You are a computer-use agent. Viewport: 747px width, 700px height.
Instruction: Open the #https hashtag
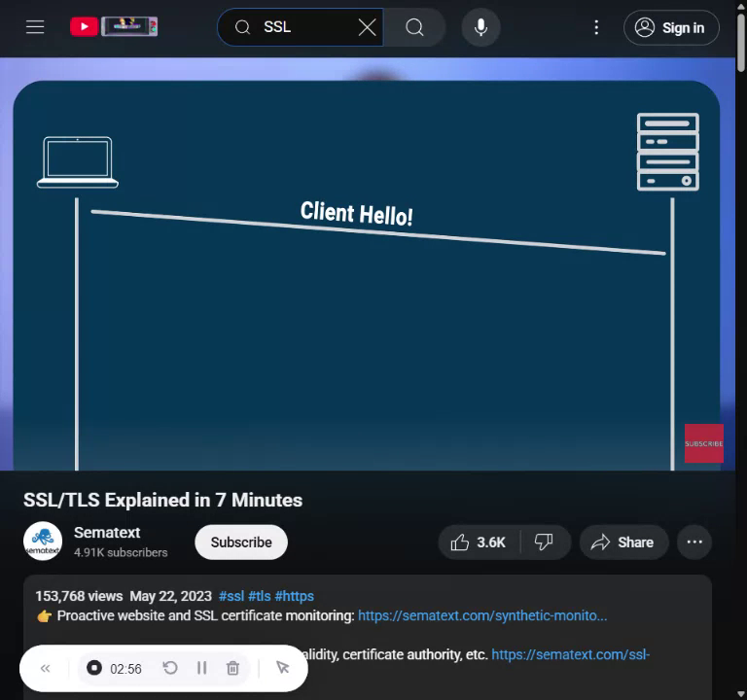294,596
